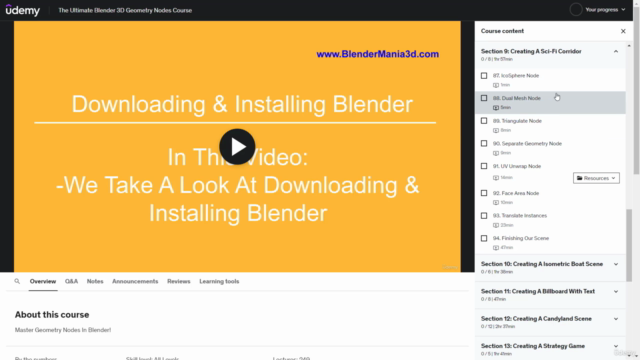Open the Announcements tab
The height and width of the screenshot is (360, 640).
[135, 281]
